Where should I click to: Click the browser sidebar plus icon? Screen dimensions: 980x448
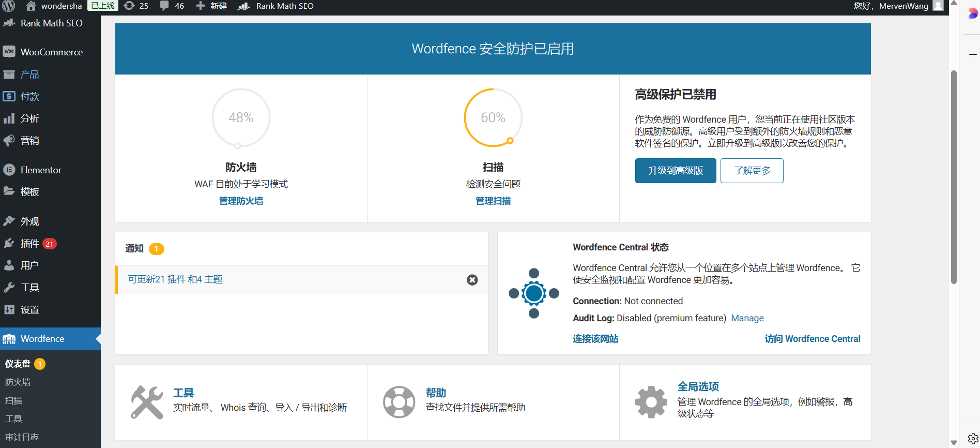pos(973,55)
